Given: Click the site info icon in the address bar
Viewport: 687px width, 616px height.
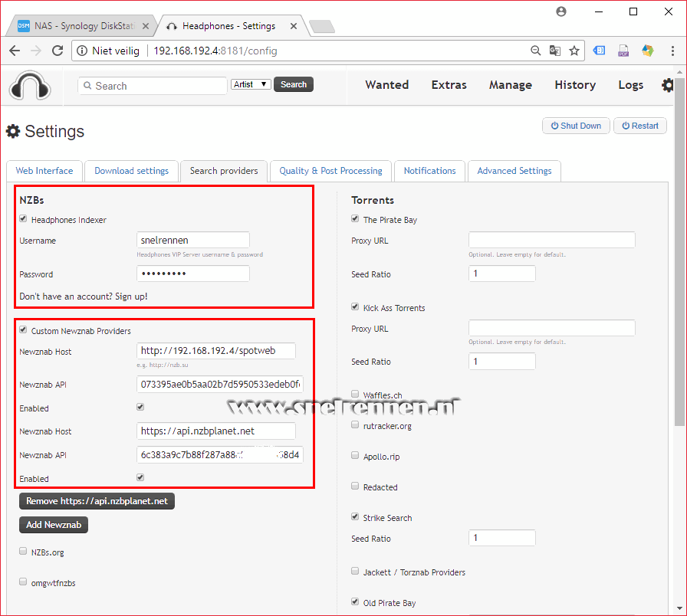Looking at the screenshot, I should (82, 51).
